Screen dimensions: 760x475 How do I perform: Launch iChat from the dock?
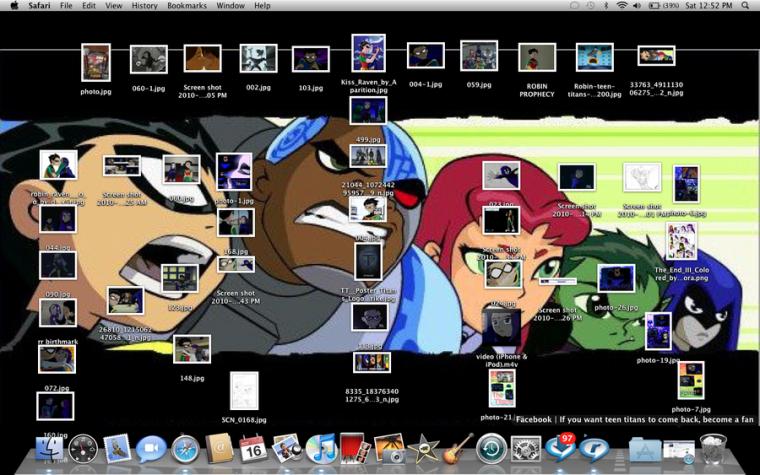tap(151, 449)
